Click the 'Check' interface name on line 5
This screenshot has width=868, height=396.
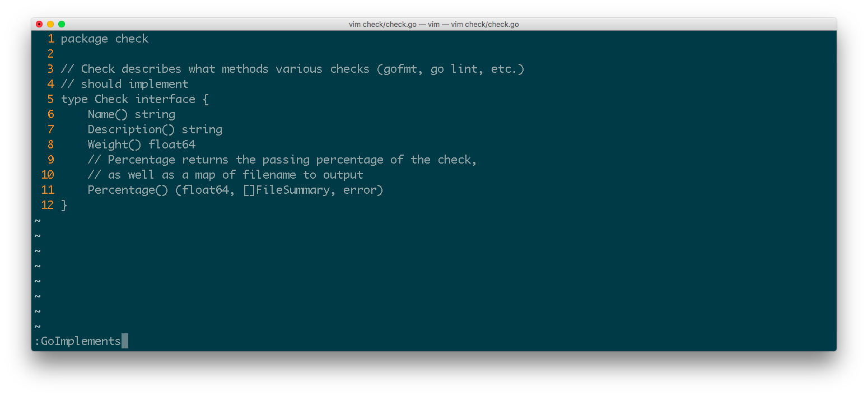[111, 99]
